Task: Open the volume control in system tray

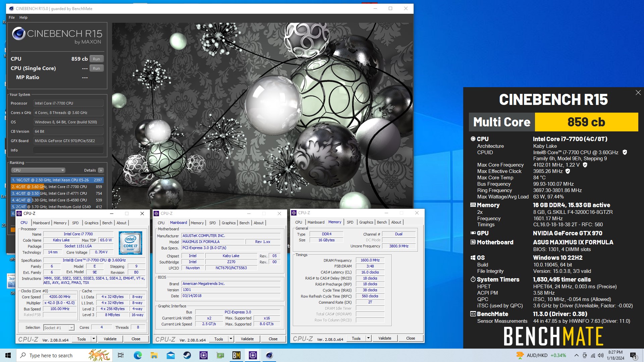Action: point(601,355)
